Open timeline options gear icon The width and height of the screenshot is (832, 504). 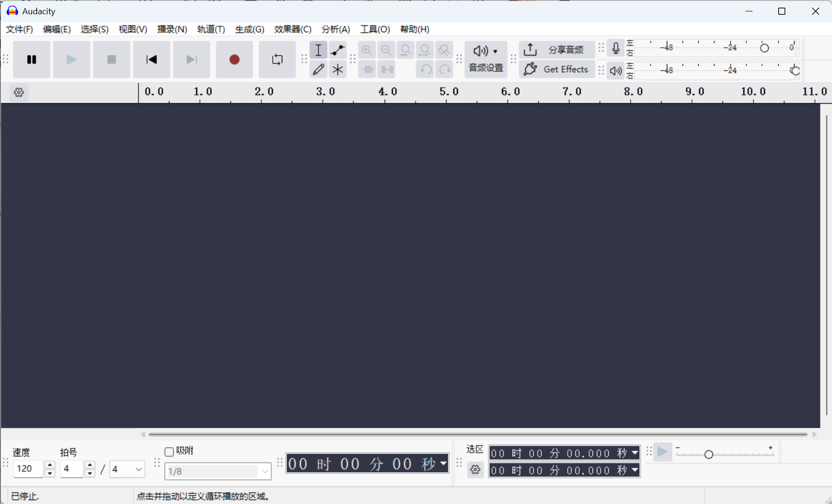coord(19,92)
